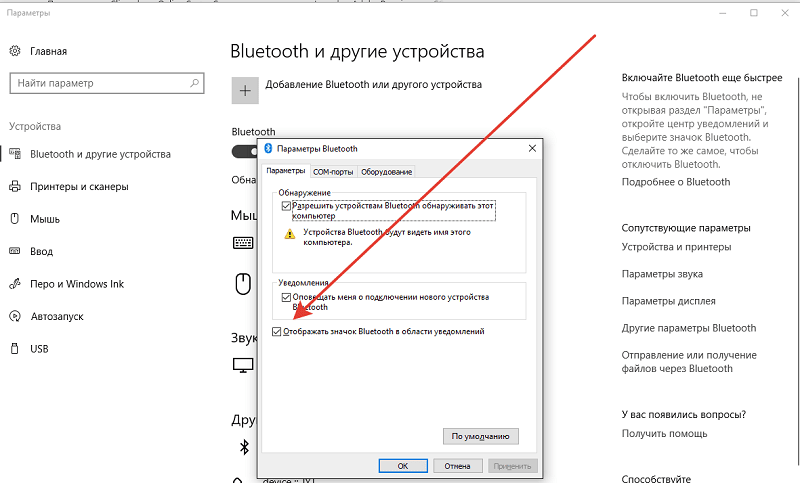
Task: Open the Оборудование tab
Action: click(x=386, y=172)
